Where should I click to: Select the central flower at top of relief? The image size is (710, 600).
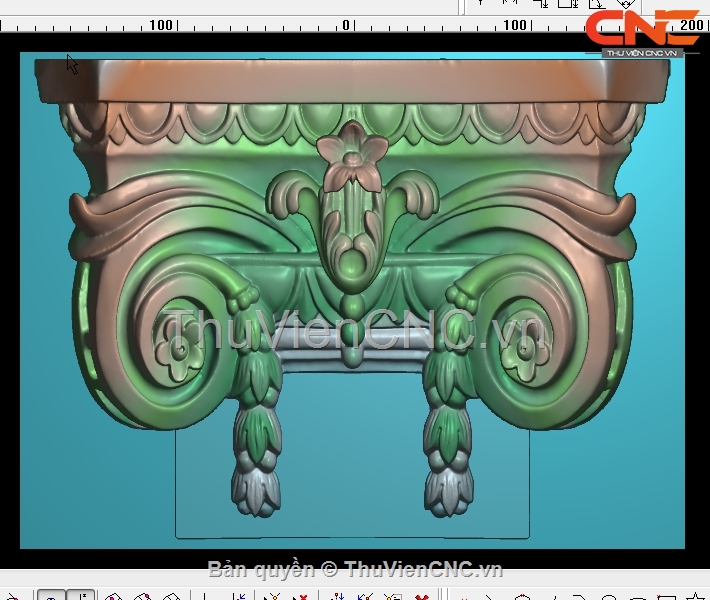pyautogui.click(x=351, y=158)
